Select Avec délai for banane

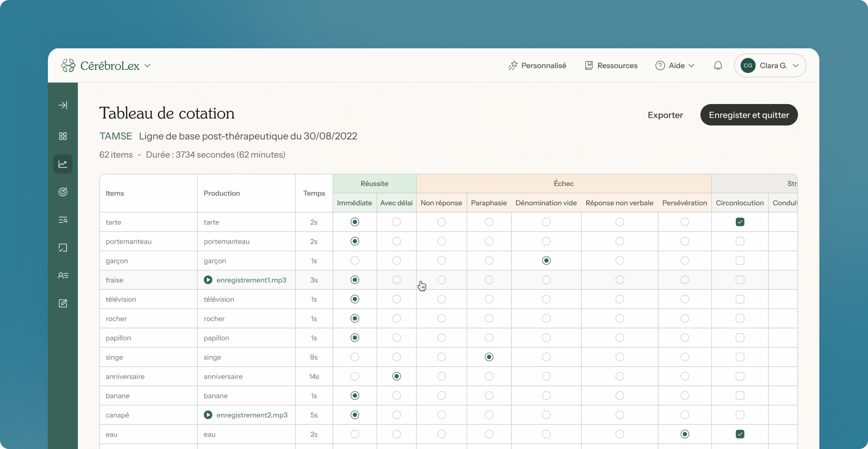397,395
